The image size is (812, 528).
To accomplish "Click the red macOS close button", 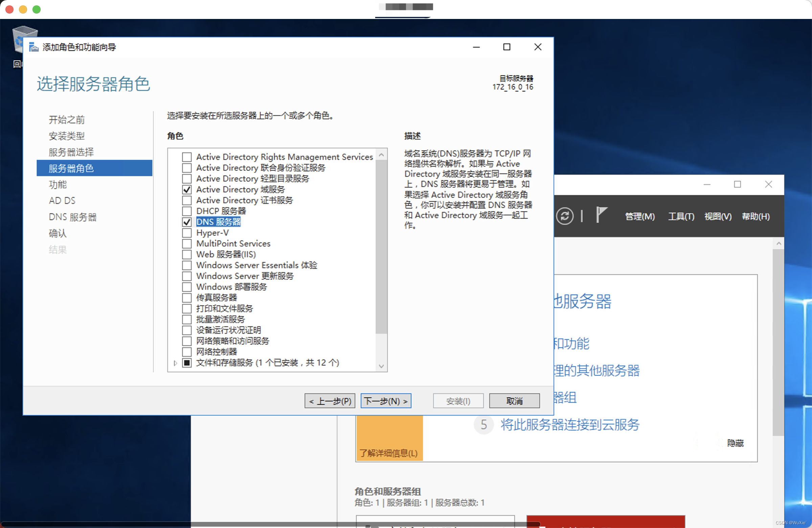I will pyautogui.click(x=9, y=9).
